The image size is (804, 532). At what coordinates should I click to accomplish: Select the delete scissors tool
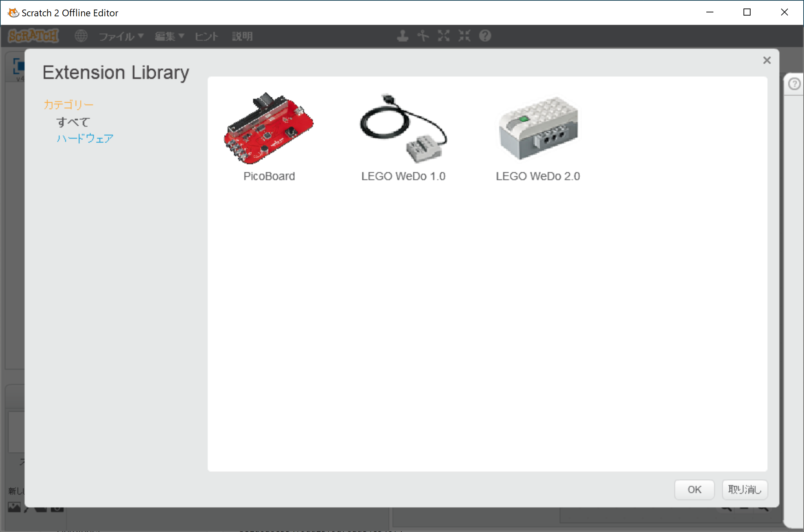(423, 36)
